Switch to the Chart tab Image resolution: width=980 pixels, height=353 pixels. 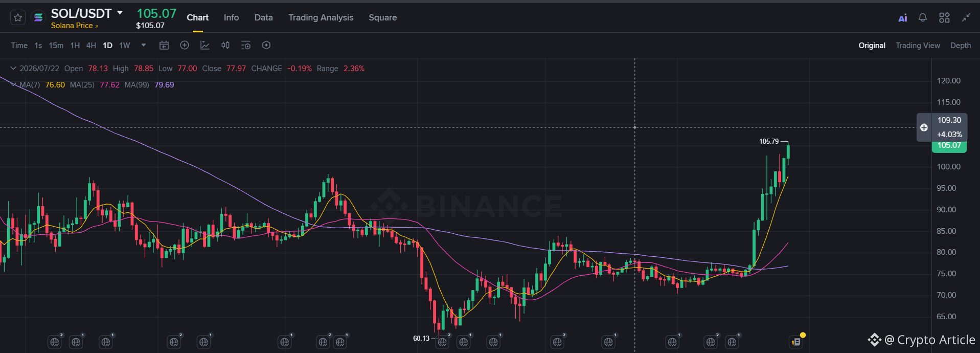(198, 18)
